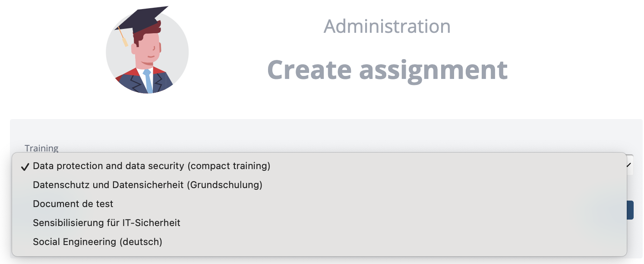The width and height of the screenshot is (644, 264).
Task: Click the Administration breadcrumb heading
Action: click(x=387, y=26)
